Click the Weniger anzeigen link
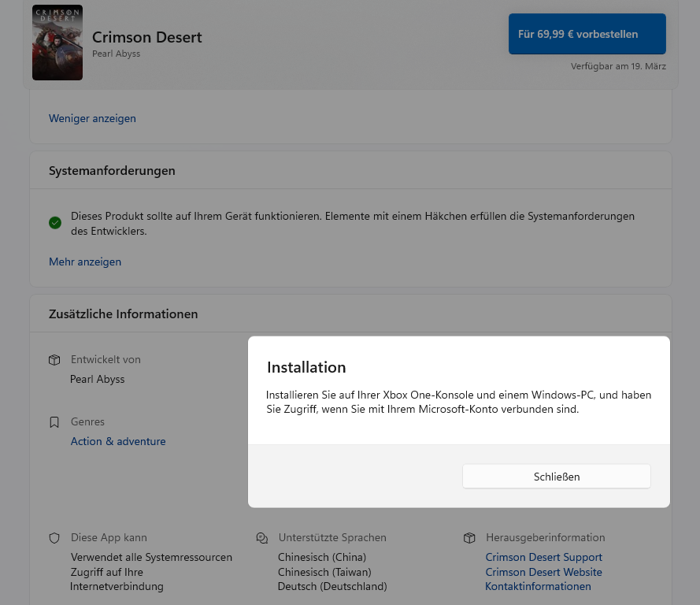 [92, 118]
